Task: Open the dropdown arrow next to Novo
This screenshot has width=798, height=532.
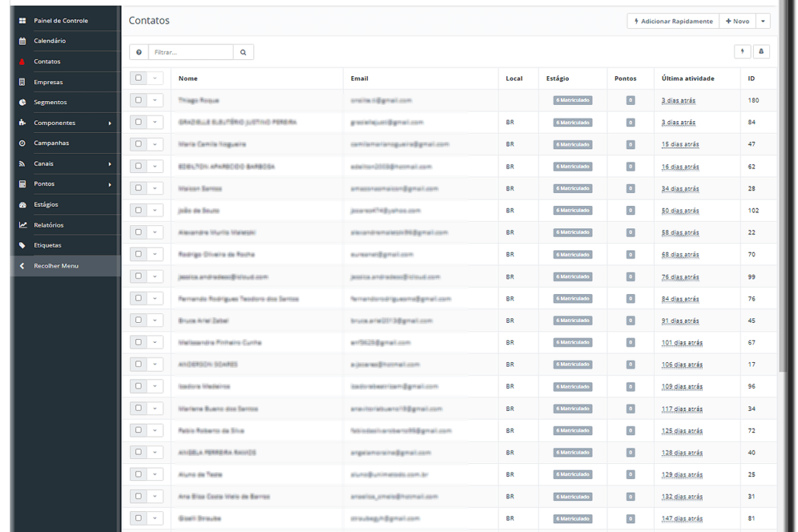Action: 763,21
